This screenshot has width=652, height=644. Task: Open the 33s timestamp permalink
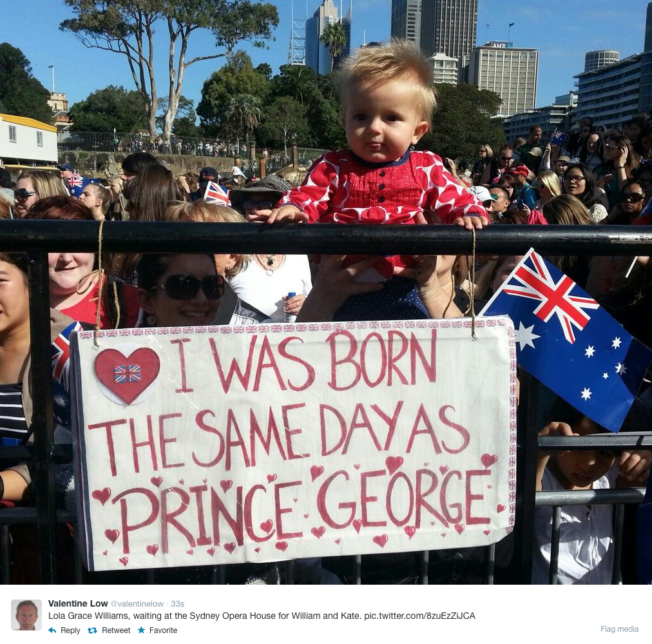[x=178, y=603]
